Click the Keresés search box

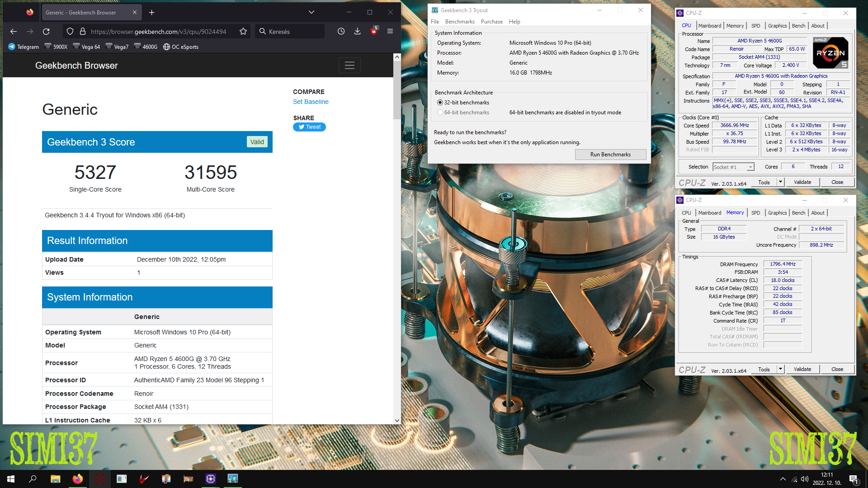click(290, 31)
